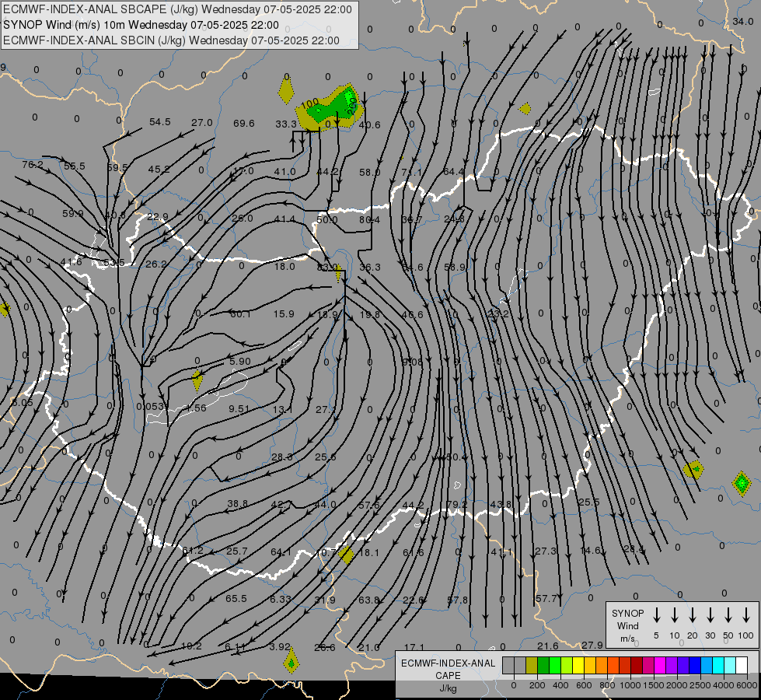Click olive diamond left of green CAPE patch
The image size is (761, 700).
point(286,91)
